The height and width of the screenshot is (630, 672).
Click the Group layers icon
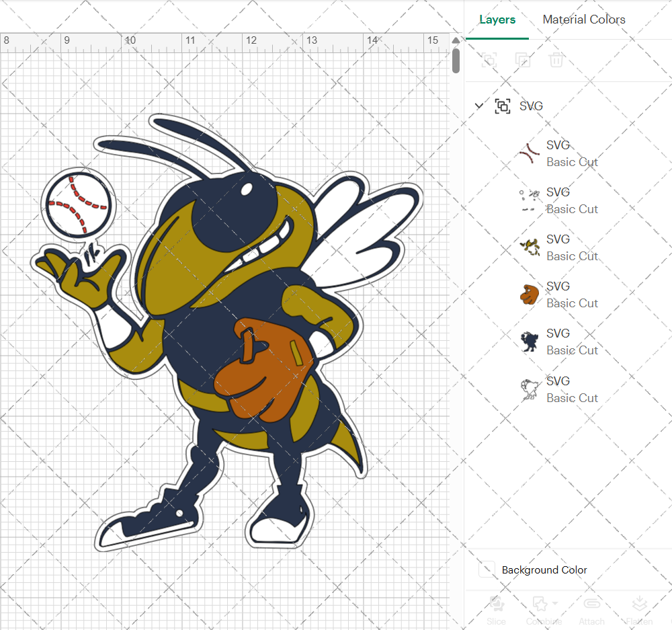pyautogui.click(x=489, y=60)
